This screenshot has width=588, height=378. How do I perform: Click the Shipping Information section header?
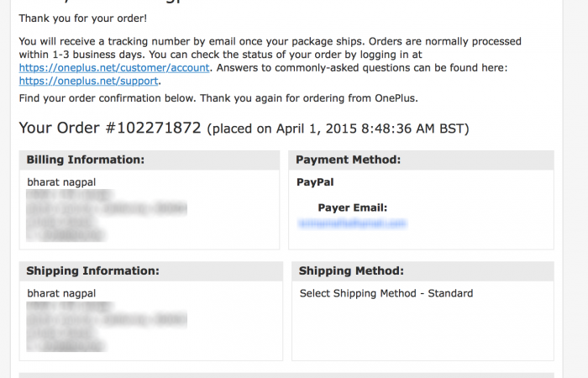tap(92, 271)
